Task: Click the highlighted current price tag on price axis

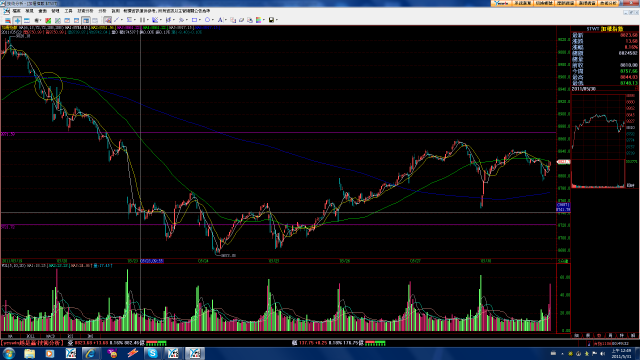Action: click(x=563, y=162)
